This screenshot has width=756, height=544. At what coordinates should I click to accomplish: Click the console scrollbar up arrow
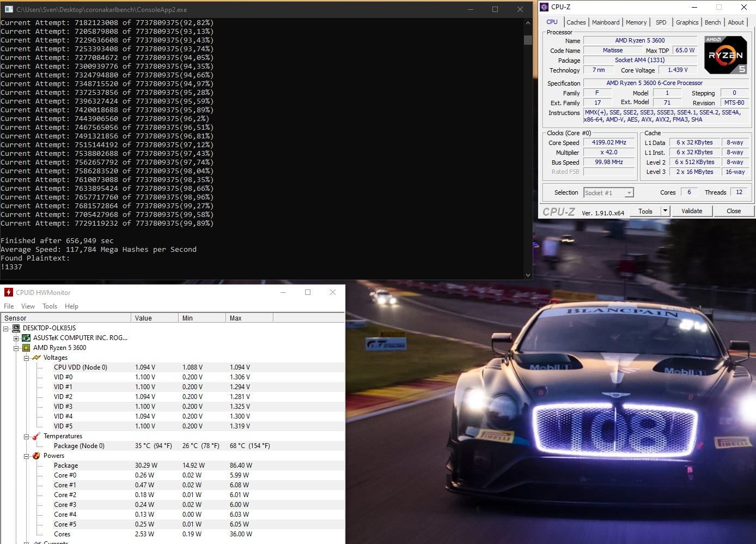[528, 23]
